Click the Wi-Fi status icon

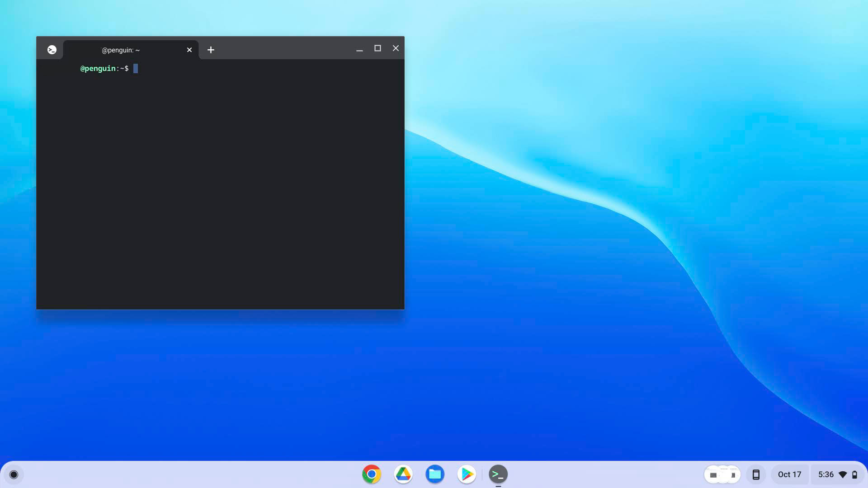[843, 474]
